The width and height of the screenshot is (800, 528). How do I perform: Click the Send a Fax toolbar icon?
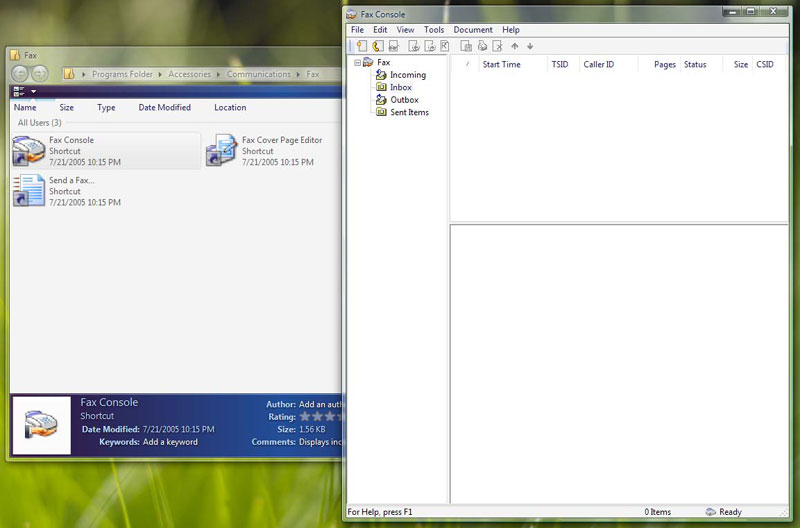(x=362, y=46)
